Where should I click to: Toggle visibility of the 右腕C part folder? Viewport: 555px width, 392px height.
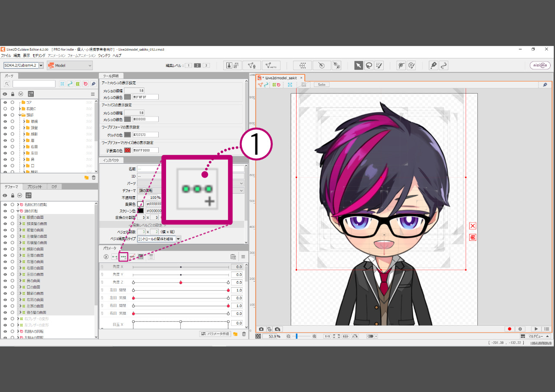(5, 109)
